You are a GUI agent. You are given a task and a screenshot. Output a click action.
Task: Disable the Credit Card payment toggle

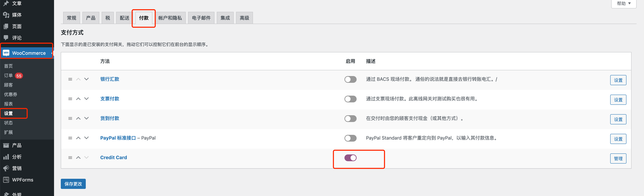[350, 158]
